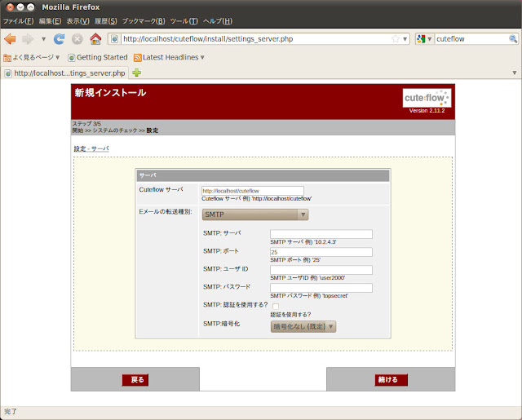
Task: Click the search magnifier icon
Action: coord(513,39)
